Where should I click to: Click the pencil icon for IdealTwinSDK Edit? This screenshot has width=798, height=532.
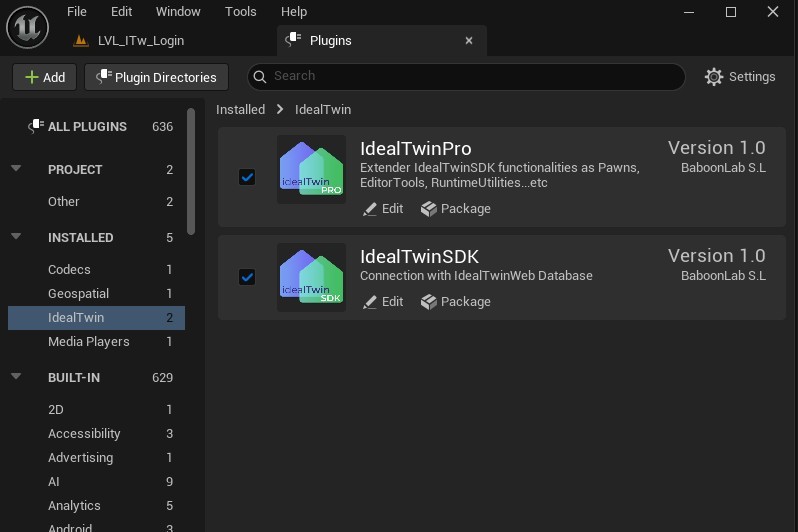[370, 302]
